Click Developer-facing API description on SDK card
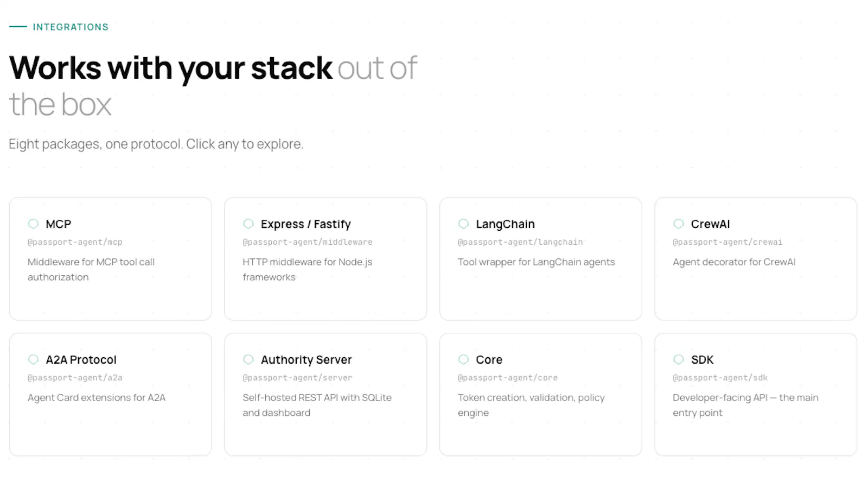The height and width of the screenshot is (482, 868). [745, 405]
